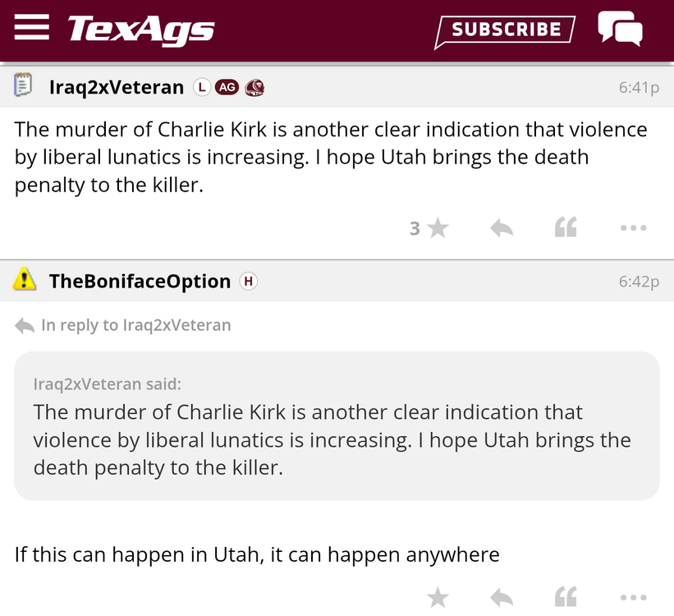Click the warning icon beside TheBonifaceOption

coord(25,281)
